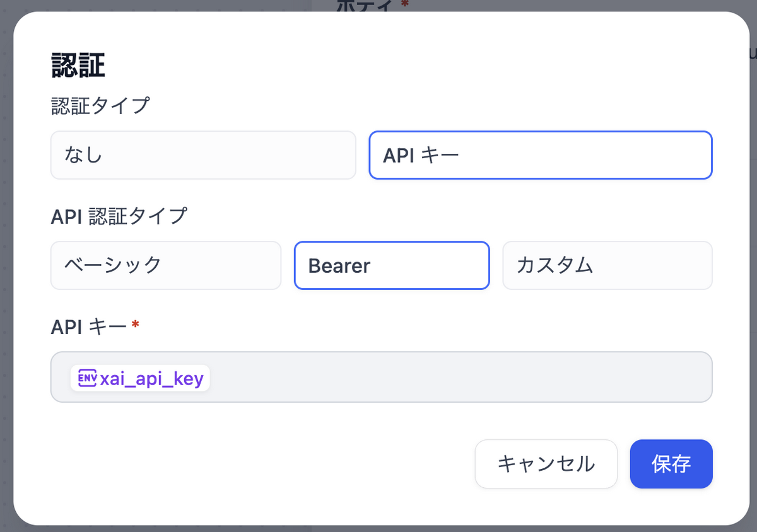This screenshot has height=532, width=757.
Task: Choose Bearer API authentication type
Action: pos(391,265)
